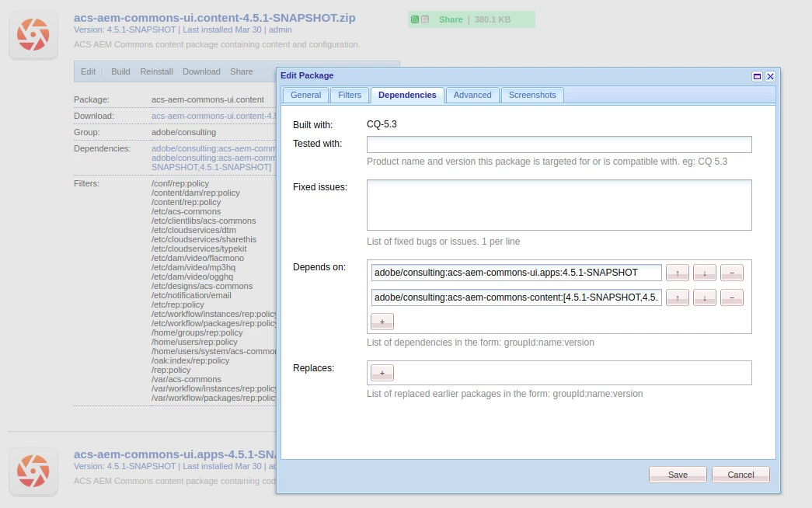Select filter /home/groups/rep:policy
The width and height of the screenshot is (812, 508).
click(197, 332)
